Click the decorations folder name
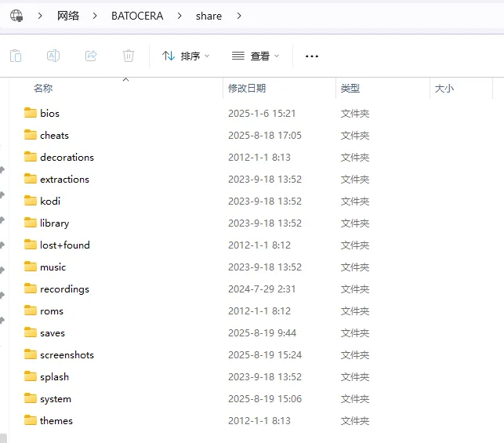This screenshot has height=443, width=504. point(67,157)
